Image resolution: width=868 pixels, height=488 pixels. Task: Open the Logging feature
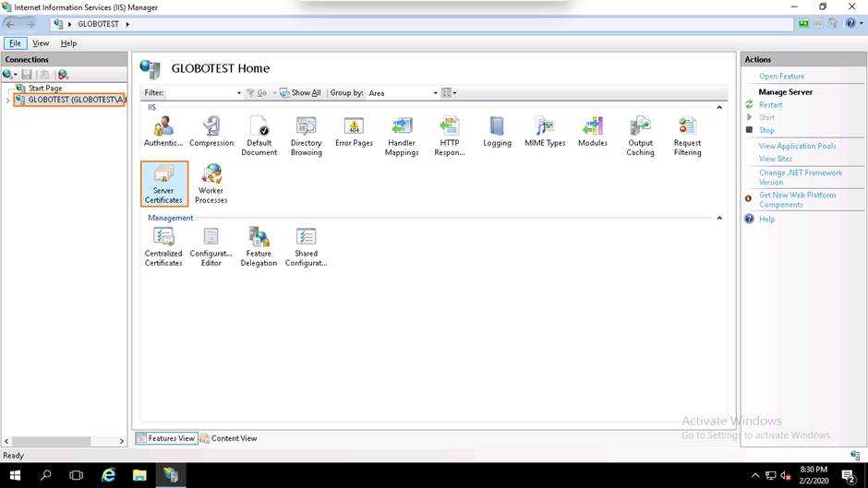pyautogui.click(x=497, y=132)
